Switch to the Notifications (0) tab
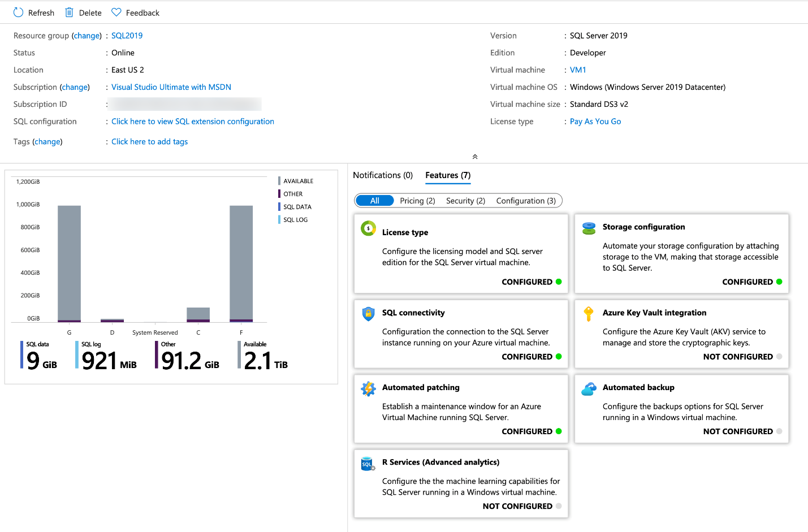This screenshot has width=808, height=532. [383, 175]
